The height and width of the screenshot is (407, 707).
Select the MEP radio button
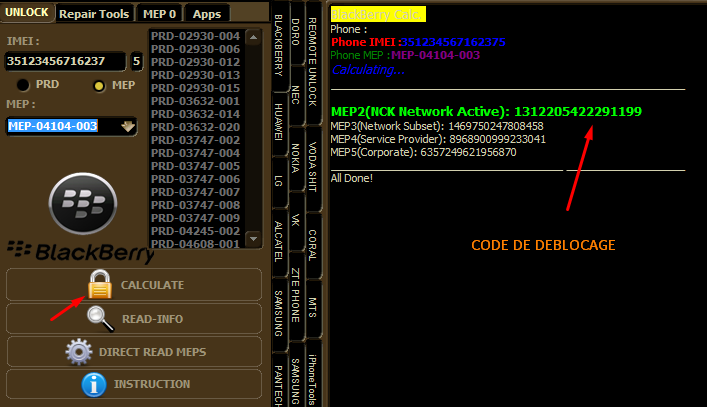tap(99, 86)
